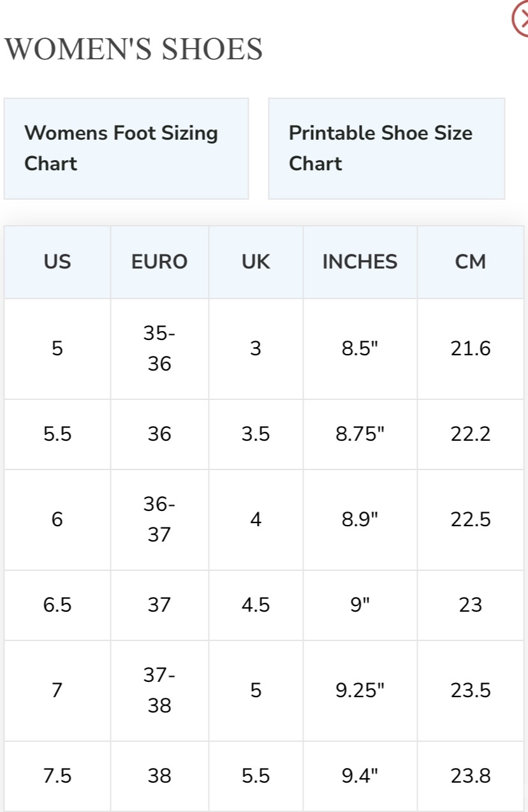This screenshot has width=528, height=812.
Task: Click the US column header
Action: (57, 262)
